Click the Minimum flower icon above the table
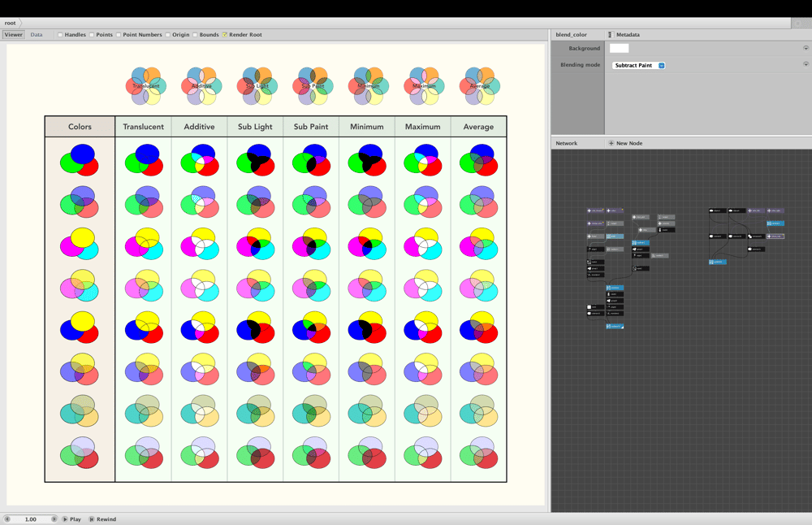 pyautogui.click(x=368, y=85)
